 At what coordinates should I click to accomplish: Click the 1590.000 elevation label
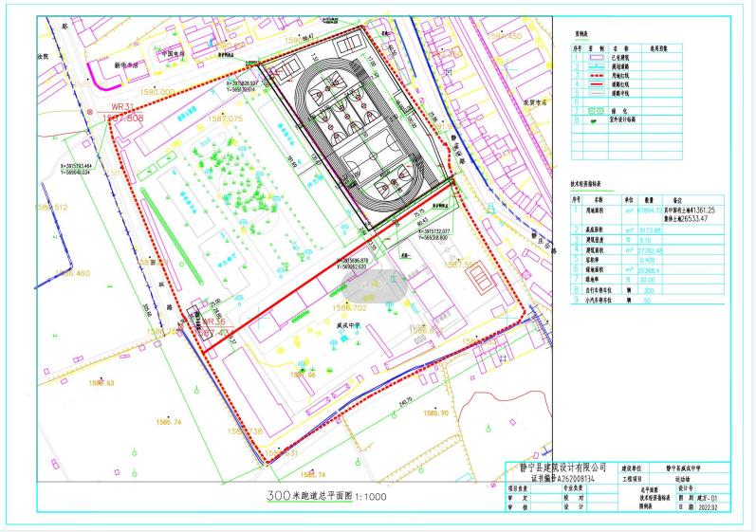tap(157, 92)
